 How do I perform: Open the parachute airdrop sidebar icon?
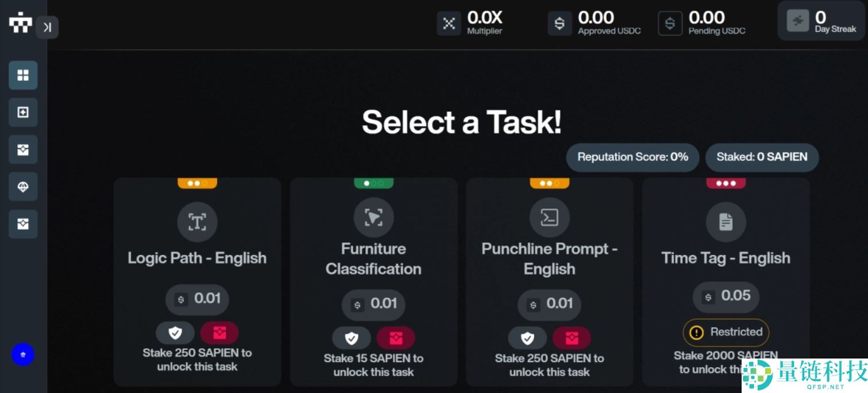click(x=23, y=187)
